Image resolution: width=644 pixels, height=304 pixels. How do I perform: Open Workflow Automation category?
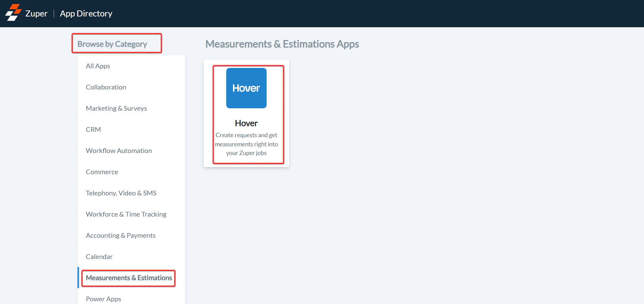(x=119, y=151)
